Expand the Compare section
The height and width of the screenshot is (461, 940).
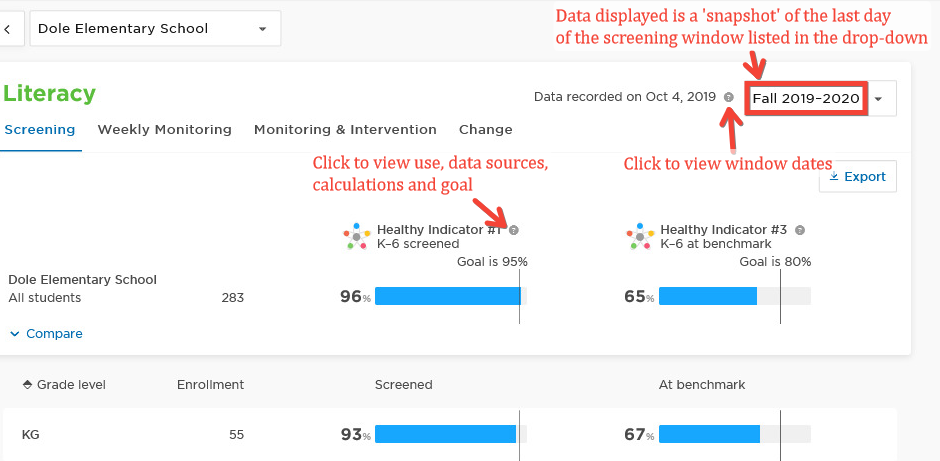[46, 334]
